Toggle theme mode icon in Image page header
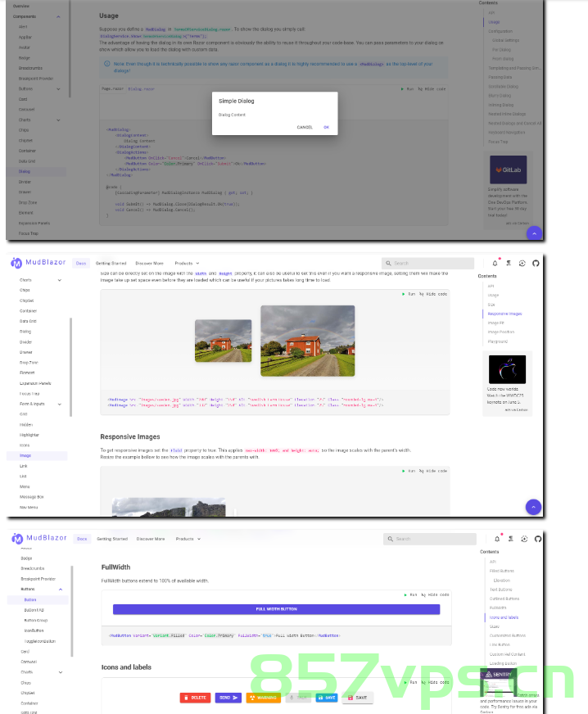Viewport: 588px width, 714px height. (522, 263)
